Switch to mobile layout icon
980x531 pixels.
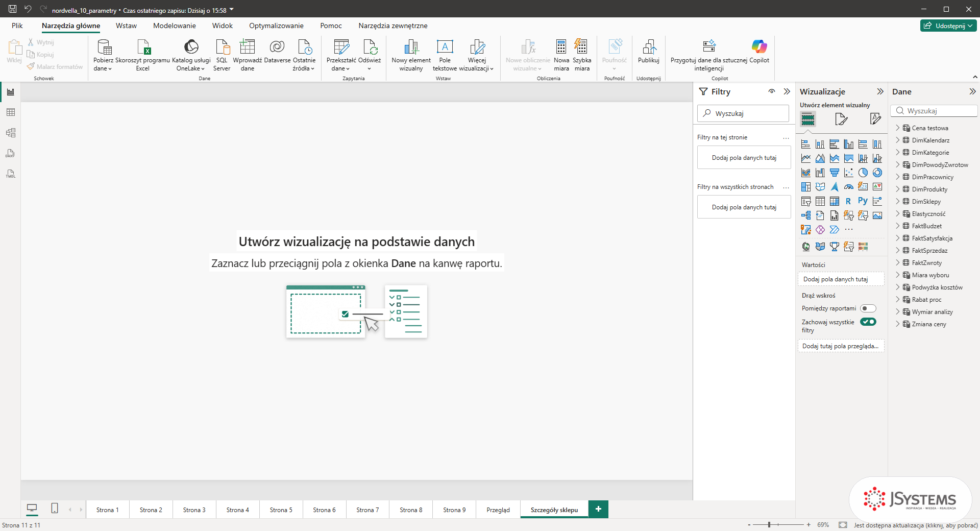click(x=55, y=509)
